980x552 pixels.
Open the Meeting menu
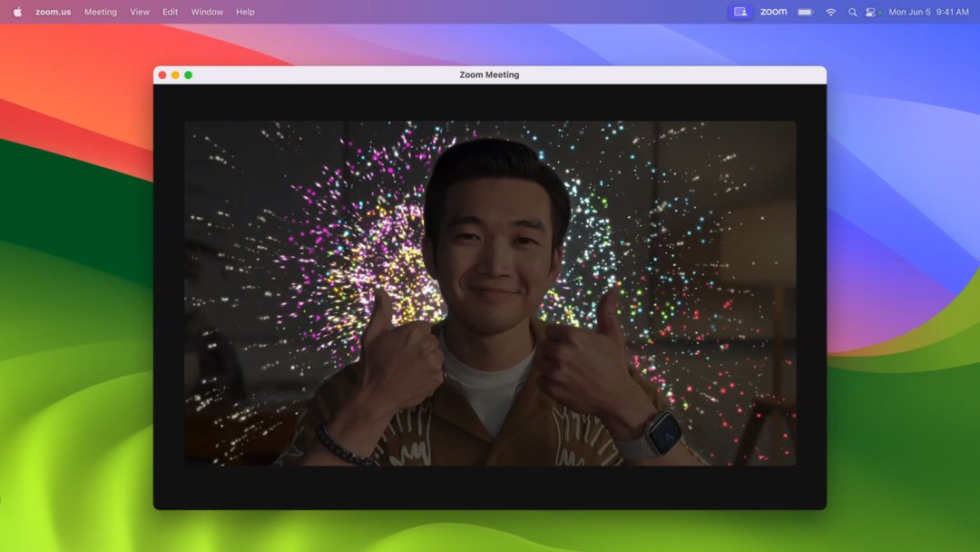101,12
